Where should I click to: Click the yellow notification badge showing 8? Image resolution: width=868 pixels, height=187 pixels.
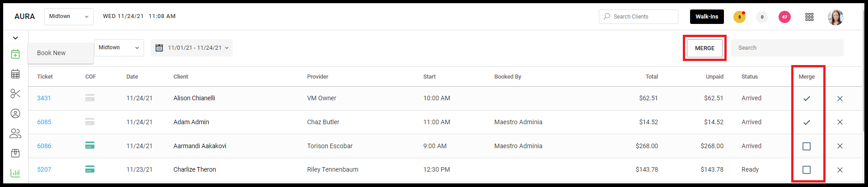tap(739, 17)
